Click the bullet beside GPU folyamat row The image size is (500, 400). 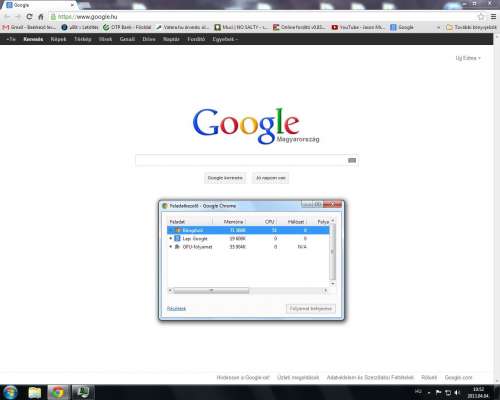click(x=171, y=247)
